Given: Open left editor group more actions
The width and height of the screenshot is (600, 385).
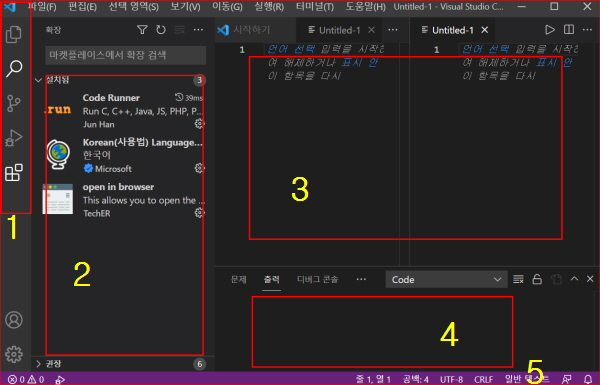Looking at the screenshot, I should click(x=393, y=30).
